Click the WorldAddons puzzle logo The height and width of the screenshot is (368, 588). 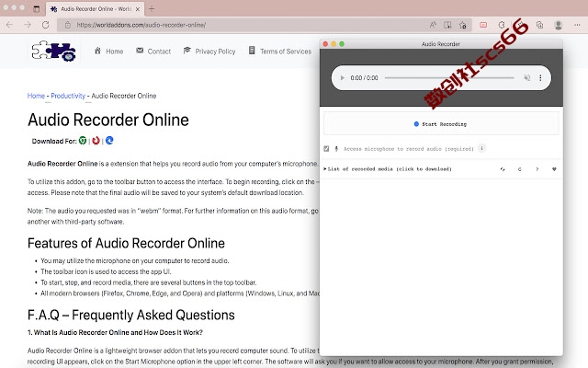point(53,52)
